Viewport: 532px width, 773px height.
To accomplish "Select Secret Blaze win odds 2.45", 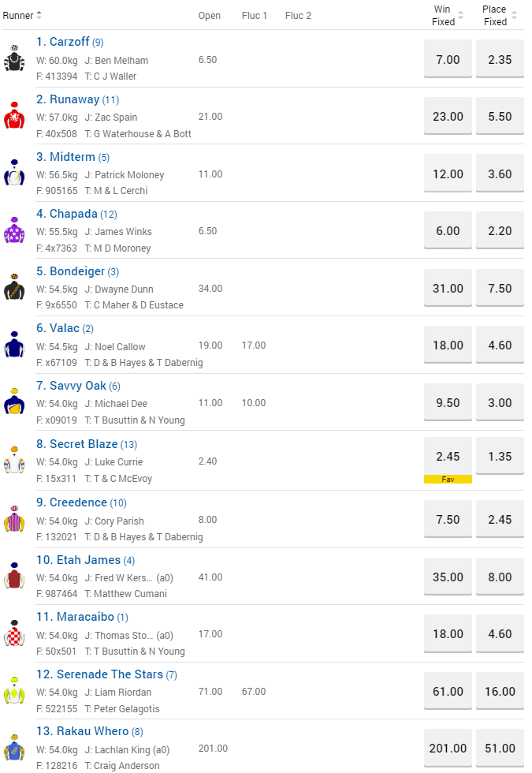I will coord(448,457).
